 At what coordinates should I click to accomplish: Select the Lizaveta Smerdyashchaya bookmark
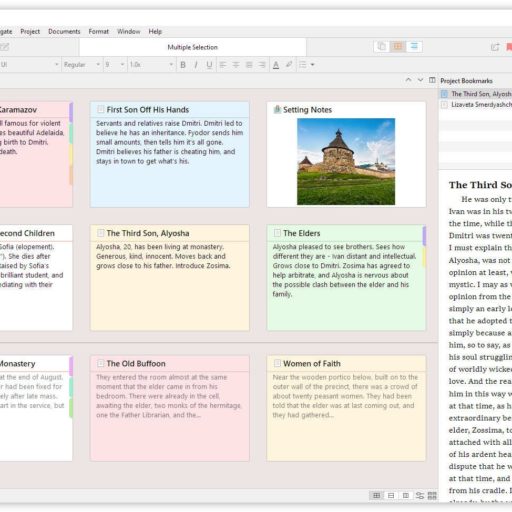pos(476,105)
